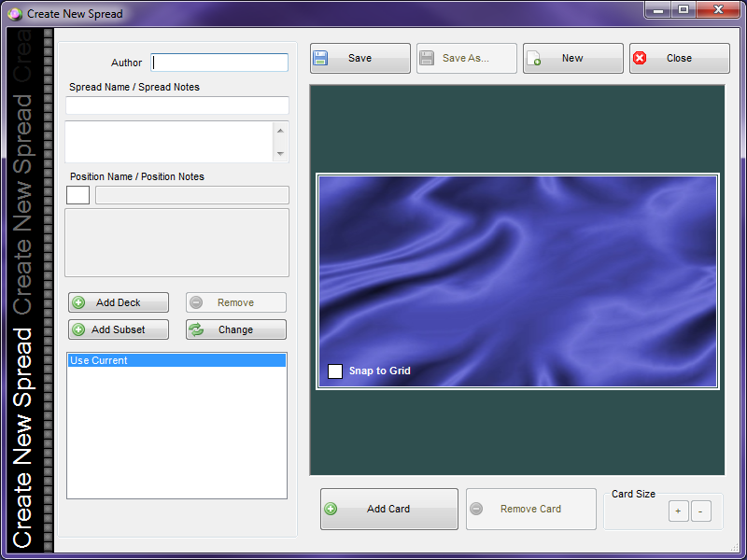Click the green plus Add Subset icon

(78, 329)
